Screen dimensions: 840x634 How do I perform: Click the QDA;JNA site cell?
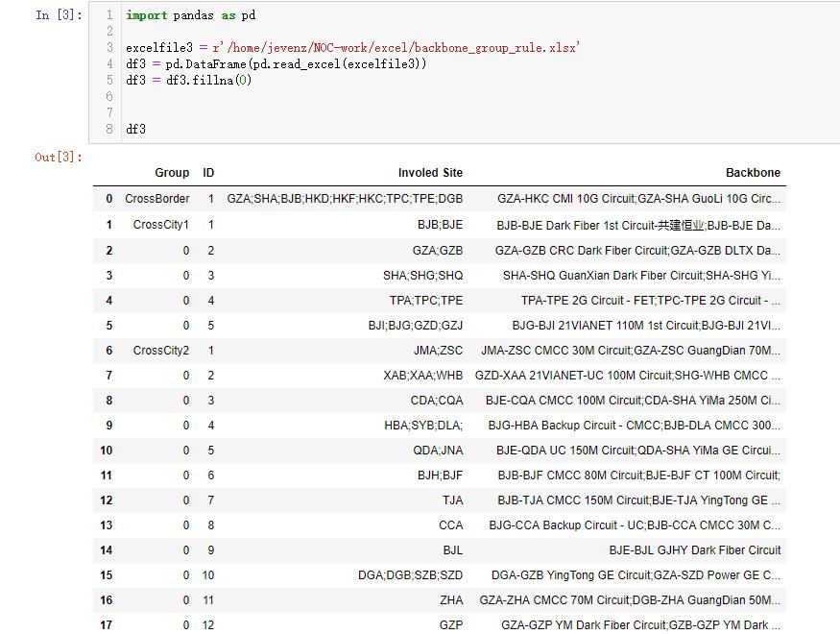point(438,451)
